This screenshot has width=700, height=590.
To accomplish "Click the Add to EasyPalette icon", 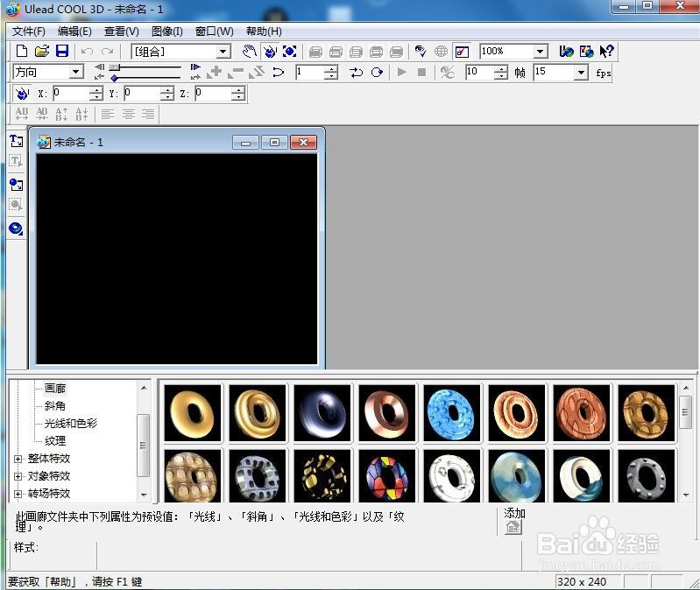I will tap(513, 528).
